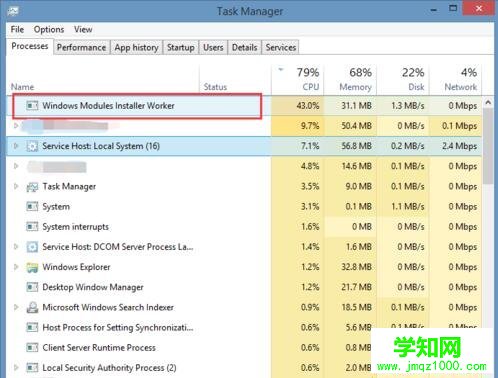The image size is (498, 378).
Task: Open the Services tab
Action: click(281, 47)
